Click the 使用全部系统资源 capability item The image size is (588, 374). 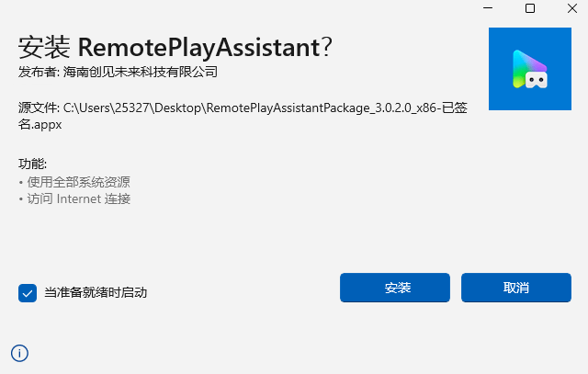tap(77, 181)
